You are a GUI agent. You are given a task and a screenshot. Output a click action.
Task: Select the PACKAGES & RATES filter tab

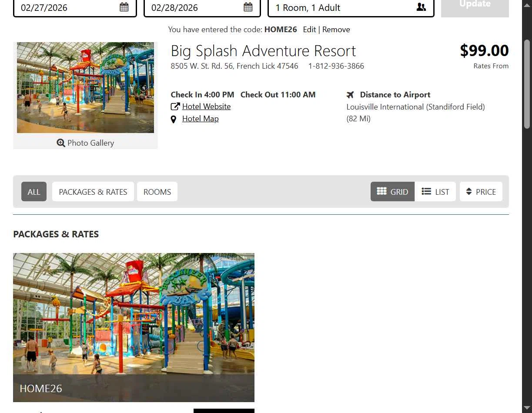pyautogui.click(x=93, y=192)
